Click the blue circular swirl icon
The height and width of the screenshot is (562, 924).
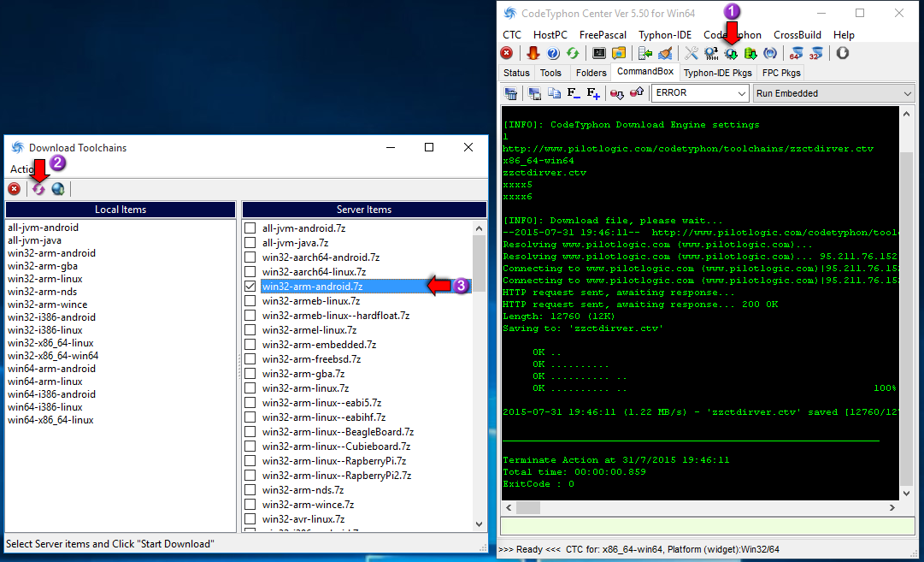click(x=770, y=53)
